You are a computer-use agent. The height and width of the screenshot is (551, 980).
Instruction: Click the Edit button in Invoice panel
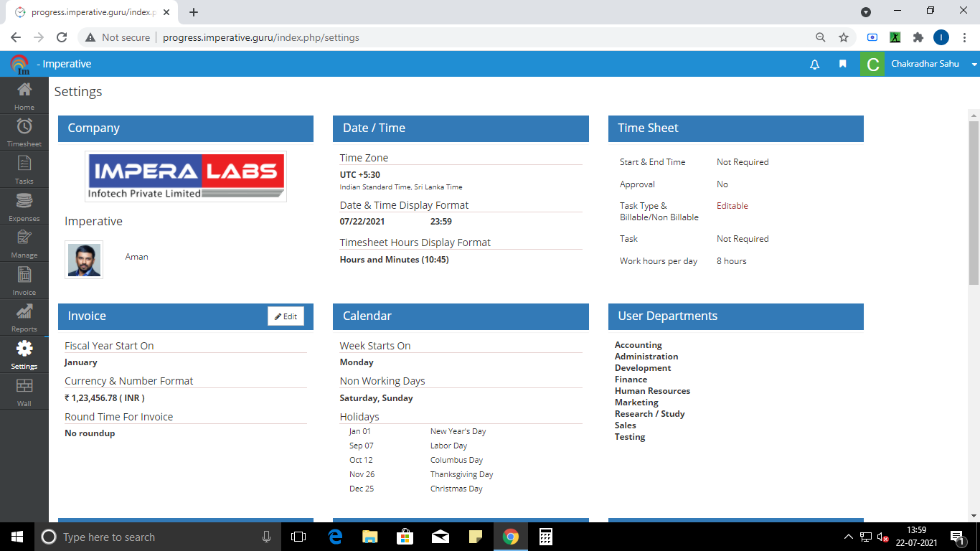286,316
